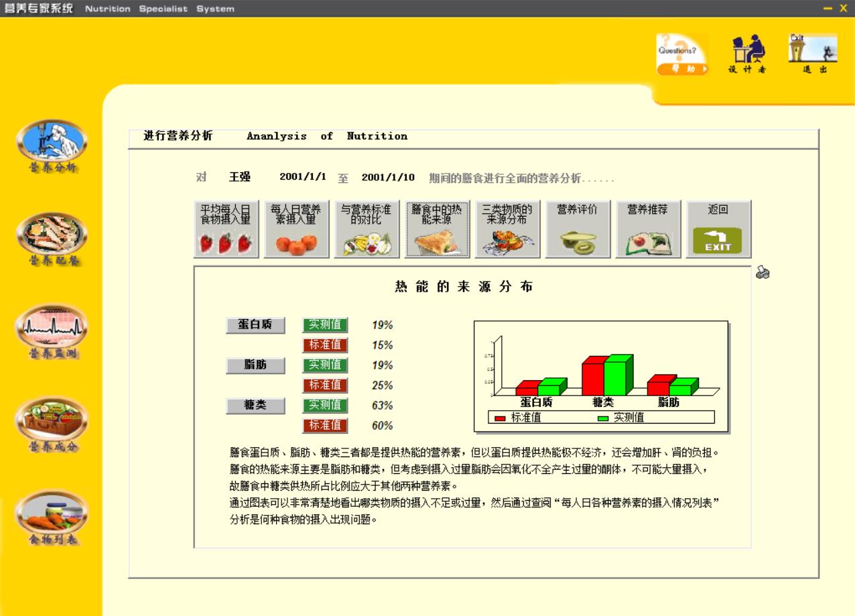
Task: Click the printer icon beside the chart panel
Action: click(x=763, y=272)
